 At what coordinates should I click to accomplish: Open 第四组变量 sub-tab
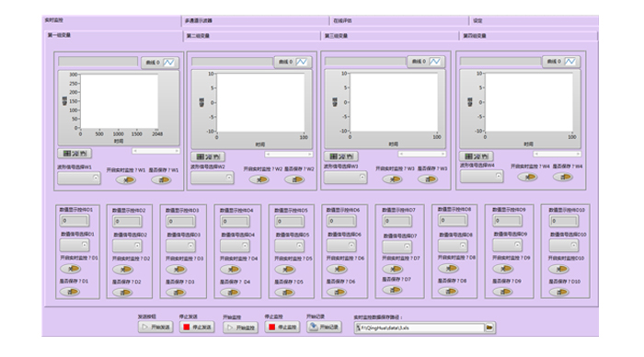tap(528, 36)
